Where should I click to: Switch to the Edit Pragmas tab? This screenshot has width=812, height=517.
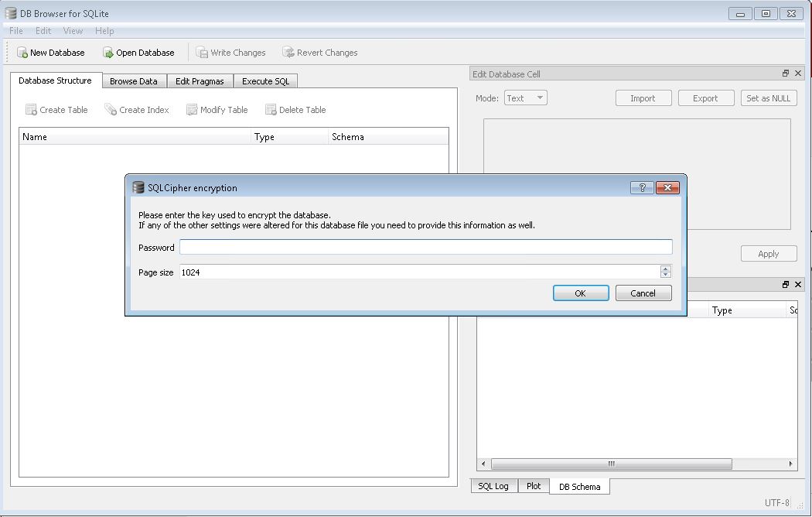[200, 80]
